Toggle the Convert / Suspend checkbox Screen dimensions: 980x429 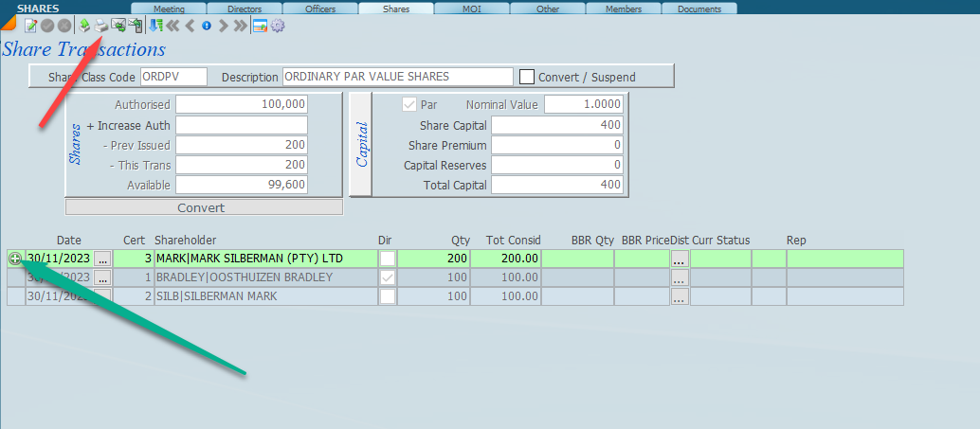528,77
